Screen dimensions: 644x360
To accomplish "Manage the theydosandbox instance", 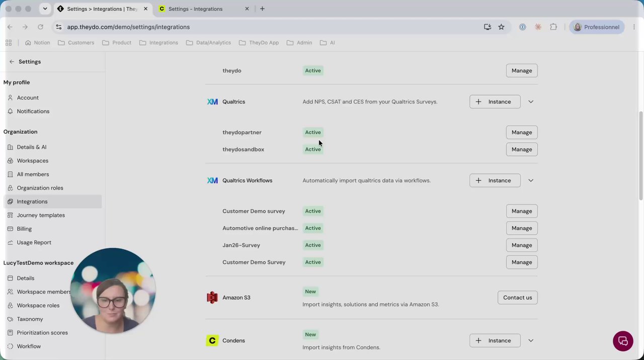I will click(522, 149).
